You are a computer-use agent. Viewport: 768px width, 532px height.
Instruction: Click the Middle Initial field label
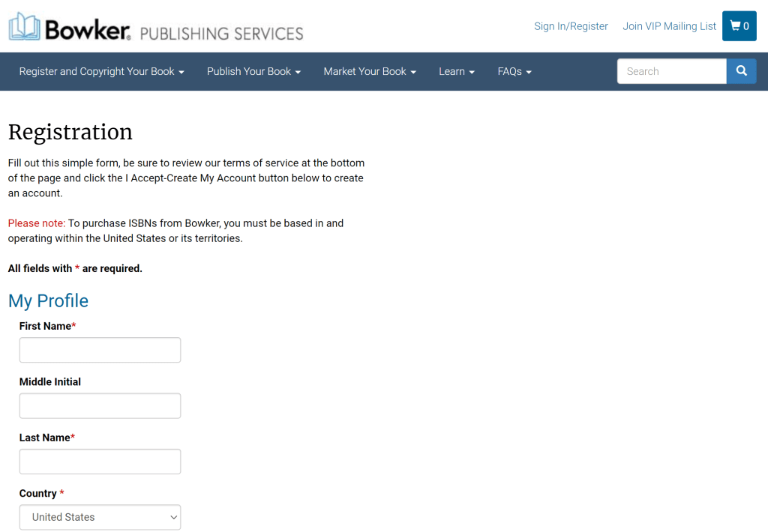point(50,381)
